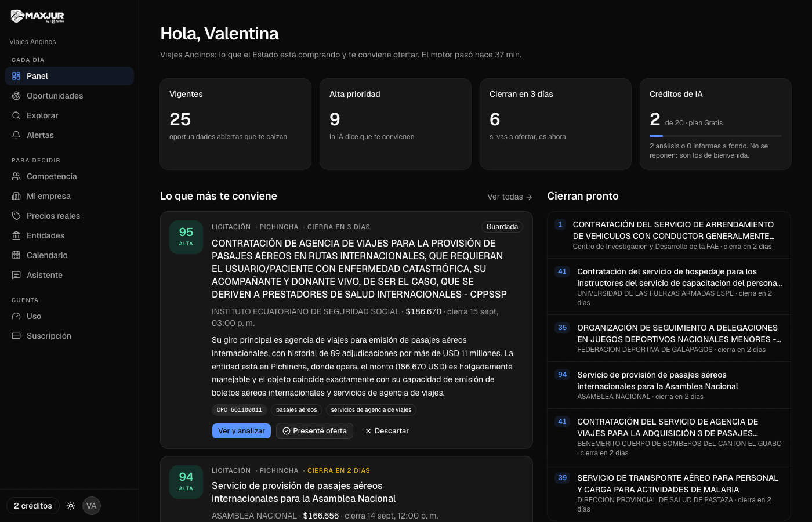Click the Créditos de IA progress bar
Image resolution: width=812 pixels, height=522 pixels.
pos(716,136)
